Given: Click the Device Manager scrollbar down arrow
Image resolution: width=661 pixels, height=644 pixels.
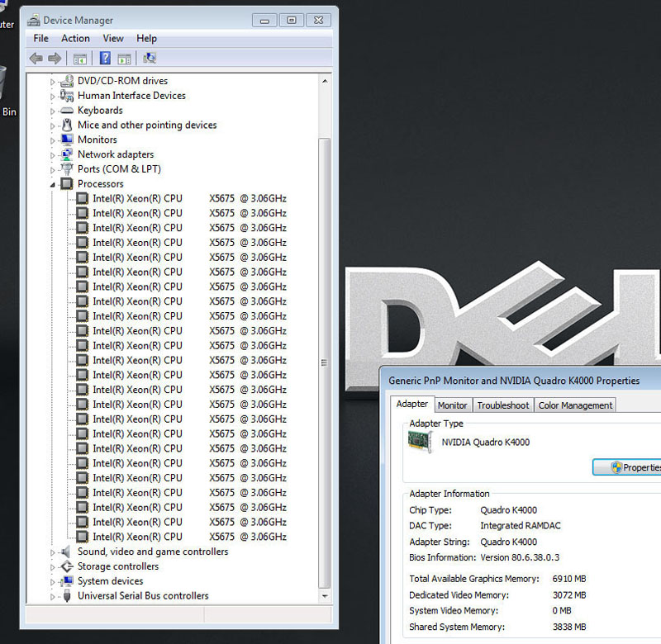Looking at the screenshot, I should click(x=325, y=596).
